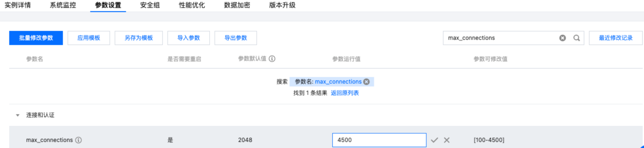Viewport: 644px width, 148px height.
Task: Click the 返回原列表 link
Action: coord(345,93)
